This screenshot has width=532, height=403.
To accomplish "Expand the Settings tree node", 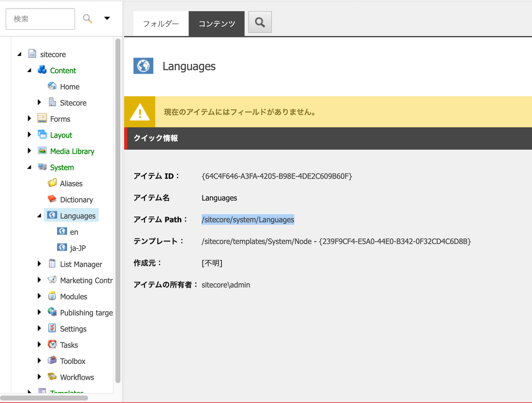I will [39, 328].
